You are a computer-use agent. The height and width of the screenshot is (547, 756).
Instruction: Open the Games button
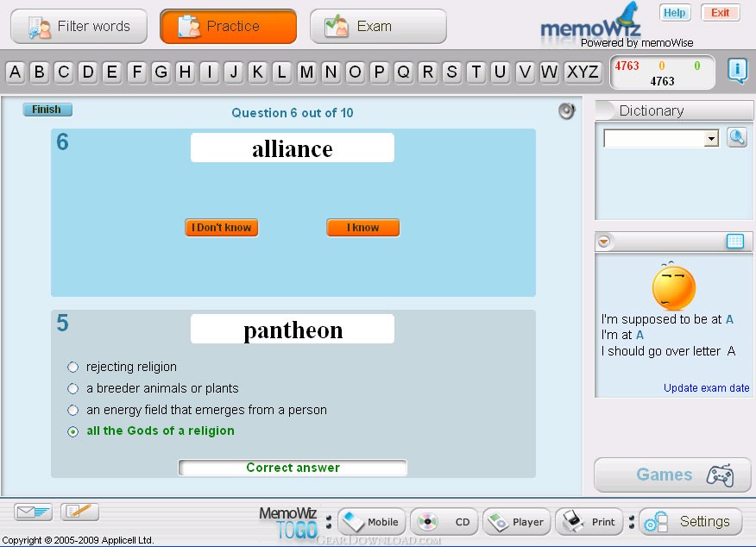pos(672,475)
